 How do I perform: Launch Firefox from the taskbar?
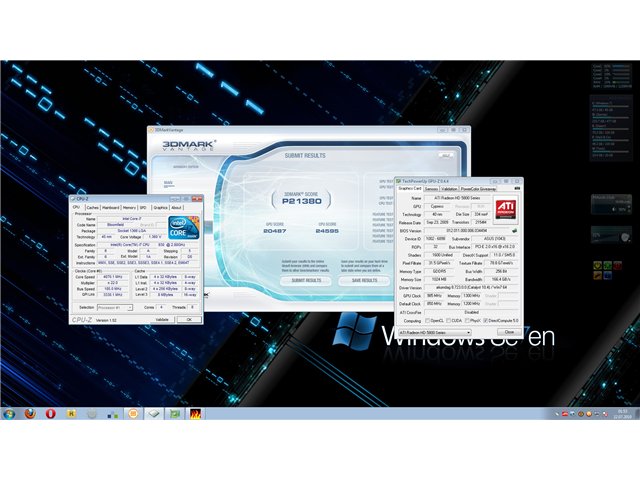pos(30,413)
